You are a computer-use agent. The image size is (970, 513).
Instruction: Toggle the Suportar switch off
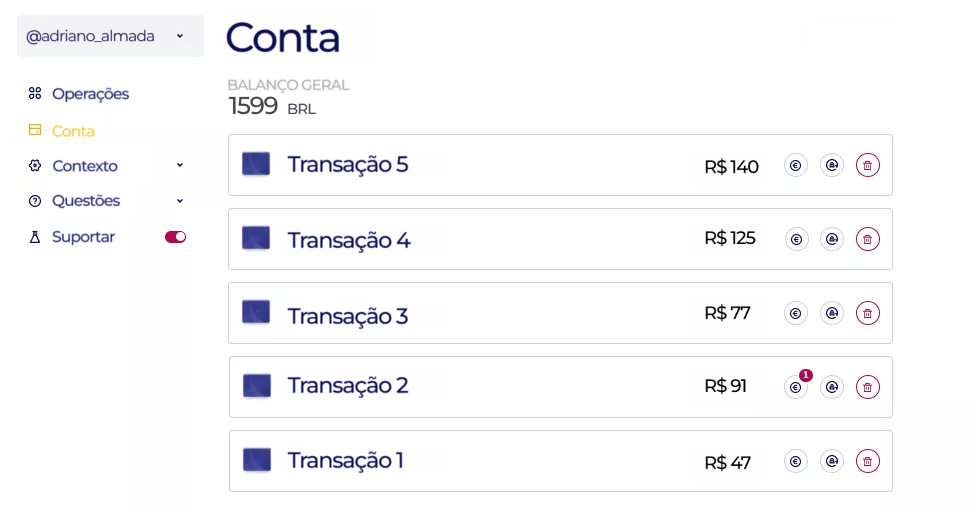coord(175,237)
